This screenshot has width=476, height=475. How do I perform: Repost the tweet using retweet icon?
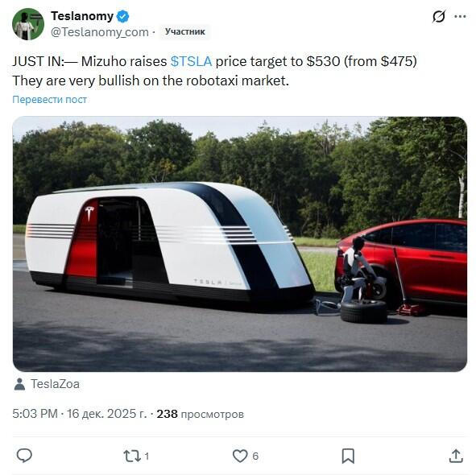[132, 456]
